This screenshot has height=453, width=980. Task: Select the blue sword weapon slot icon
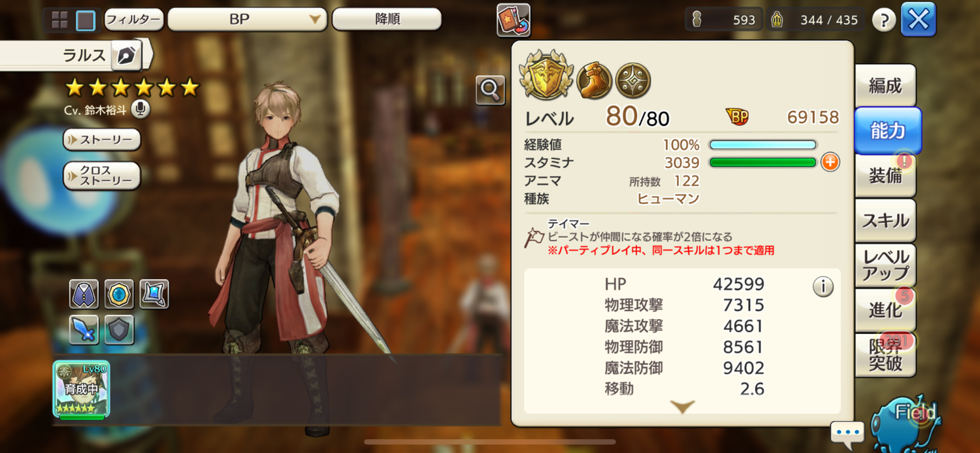84,329
